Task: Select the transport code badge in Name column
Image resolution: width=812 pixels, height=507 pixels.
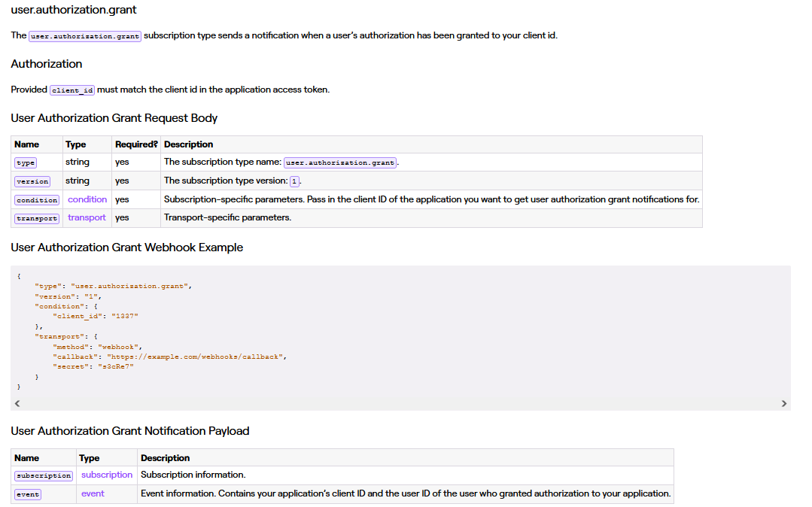Action: (x=36, y=217)
